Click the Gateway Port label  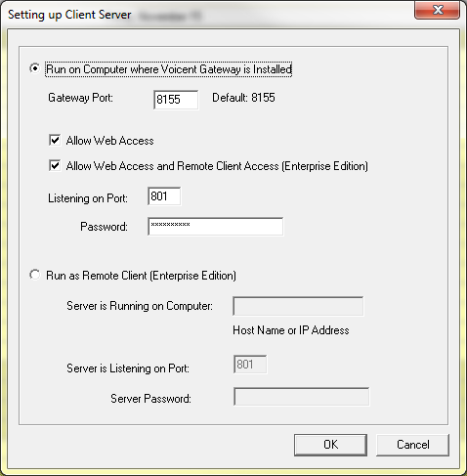coord(80,98)
